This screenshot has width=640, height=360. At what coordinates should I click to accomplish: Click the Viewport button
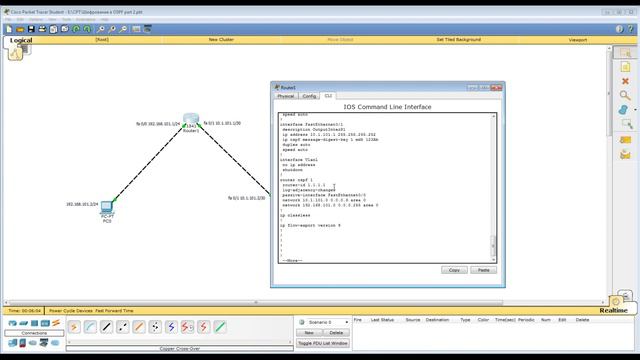(x=578, y=40)
